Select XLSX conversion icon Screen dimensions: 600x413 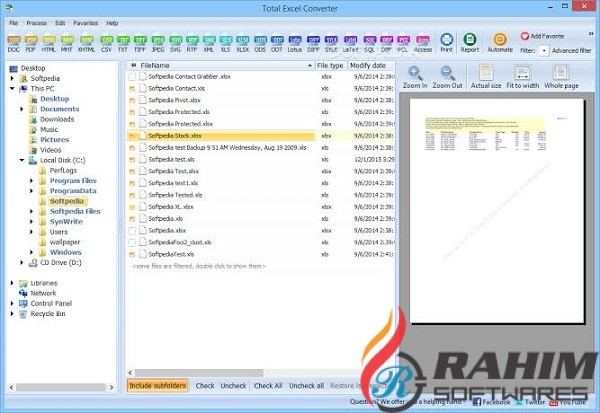click(x=243, y=44)
